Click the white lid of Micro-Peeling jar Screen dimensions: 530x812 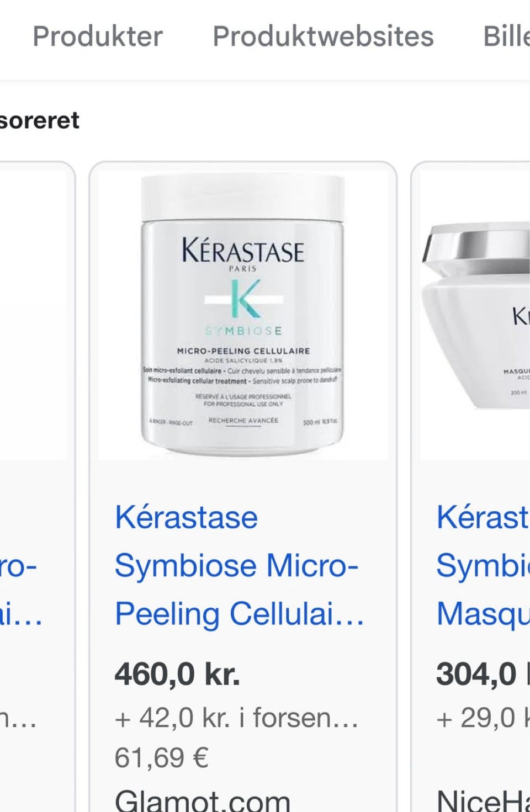click(243, 198)
